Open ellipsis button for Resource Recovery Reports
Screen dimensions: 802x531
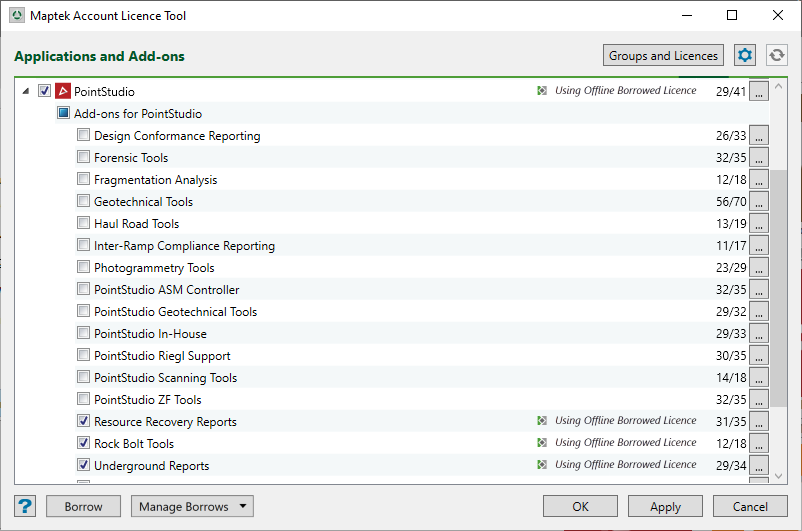(x=759, y=422)
